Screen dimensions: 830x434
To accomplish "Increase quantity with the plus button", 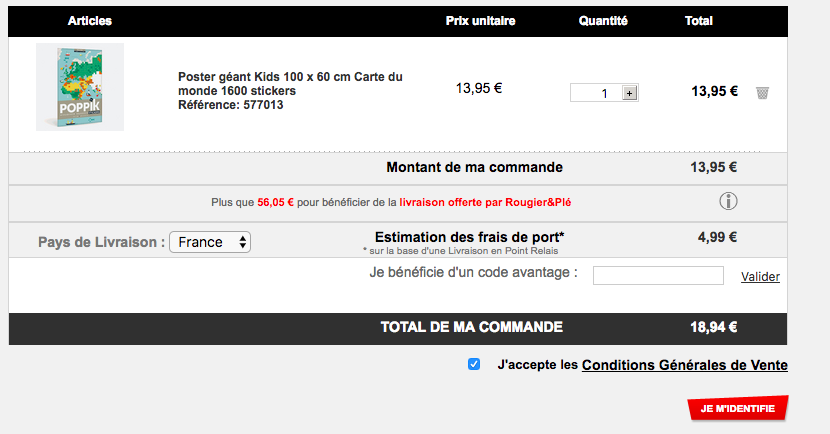I will 629,93.
